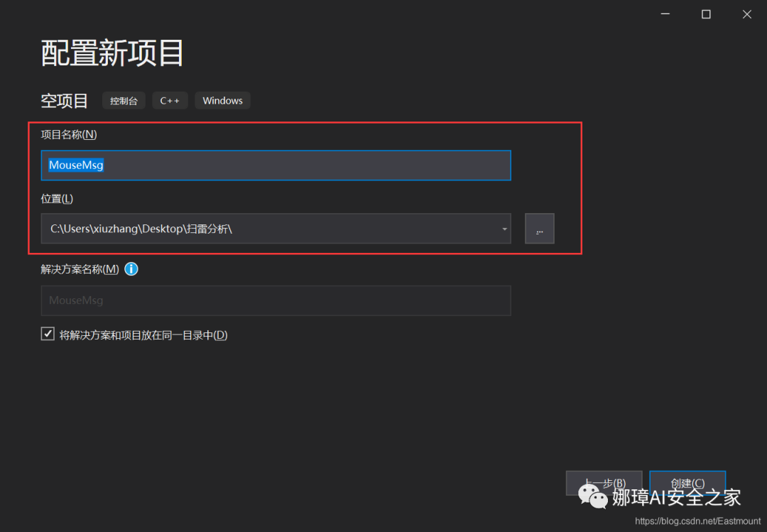This screenshot has height=532, width=767.
Task: Click the project name field containing MouseMsg
Action: 276,165
